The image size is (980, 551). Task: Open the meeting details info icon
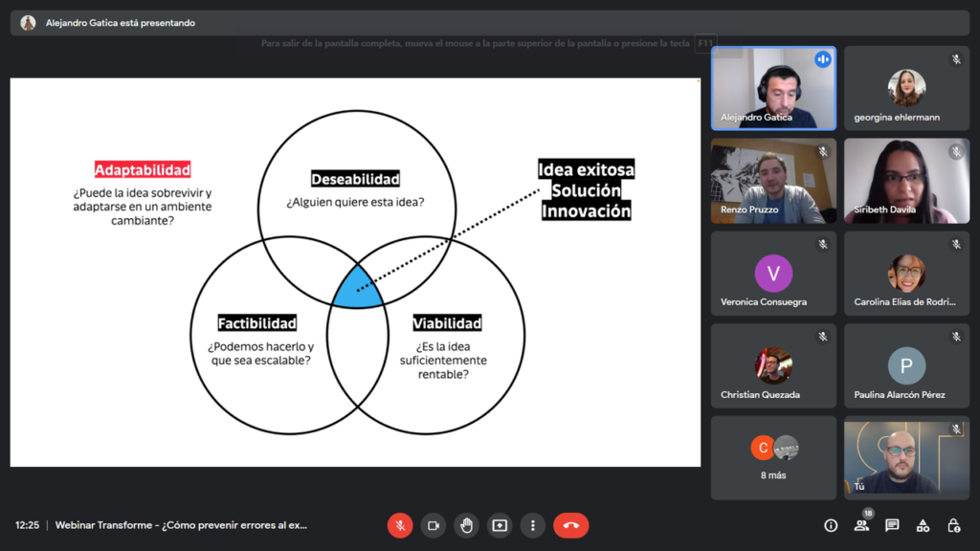click(x=831, y=525)
